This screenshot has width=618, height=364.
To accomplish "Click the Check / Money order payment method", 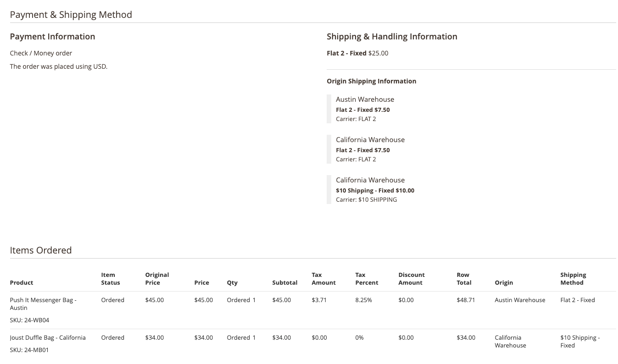I will [x=41, y=53].
